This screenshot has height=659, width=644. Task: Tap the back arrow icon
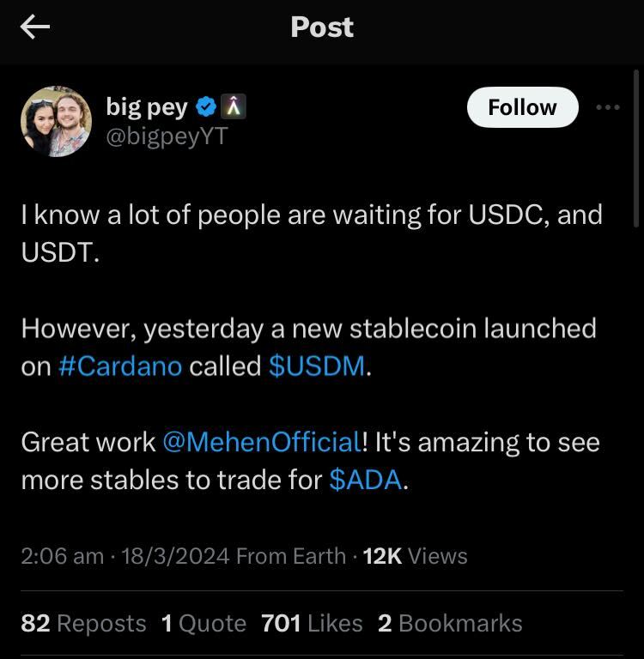35,27
